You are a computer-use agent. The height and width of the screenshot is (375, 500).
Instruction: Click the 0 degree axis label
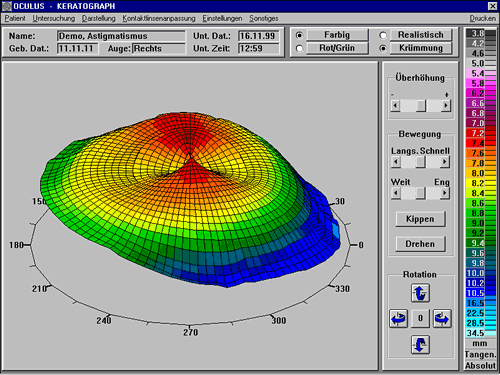click(x=361, y=245)
